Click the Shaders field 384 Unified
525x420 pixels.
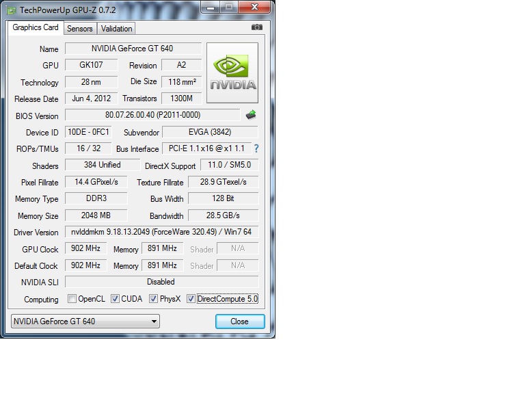point(103,165)
